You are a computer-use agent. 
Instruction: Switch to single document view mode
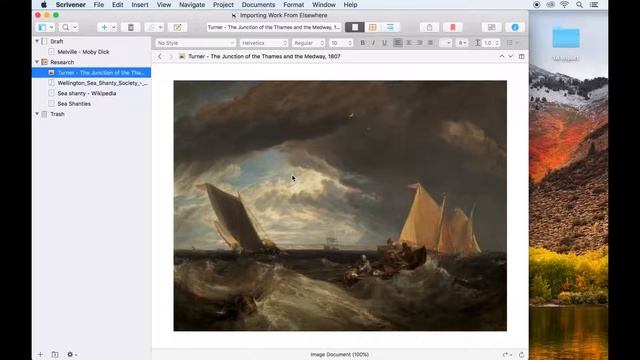[x=355, y=27]
